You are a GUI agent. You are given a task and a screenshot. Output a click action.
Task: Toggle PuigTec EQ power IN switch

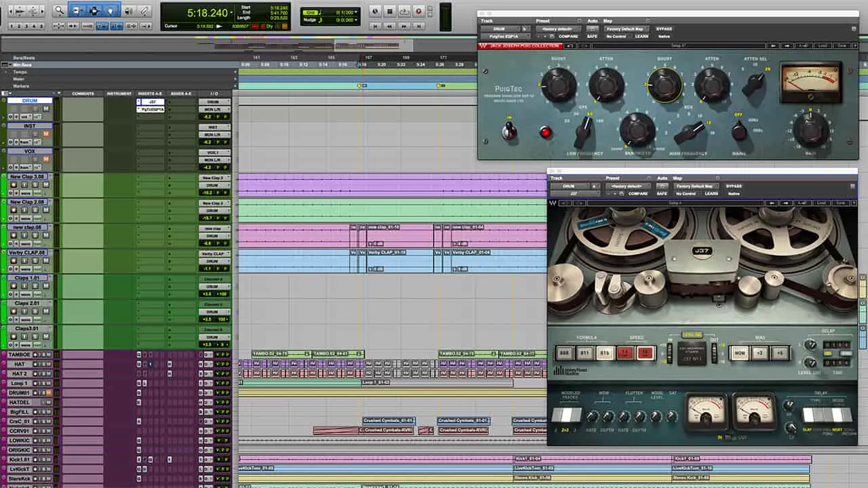coord(509,130)
